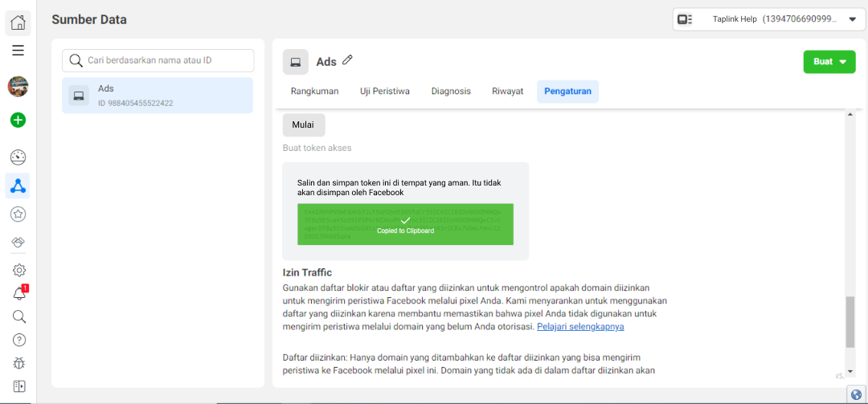Screen dimensions: 868x404
Task: Open the Pelajari selengkapnya link
Action: point(580,327)
